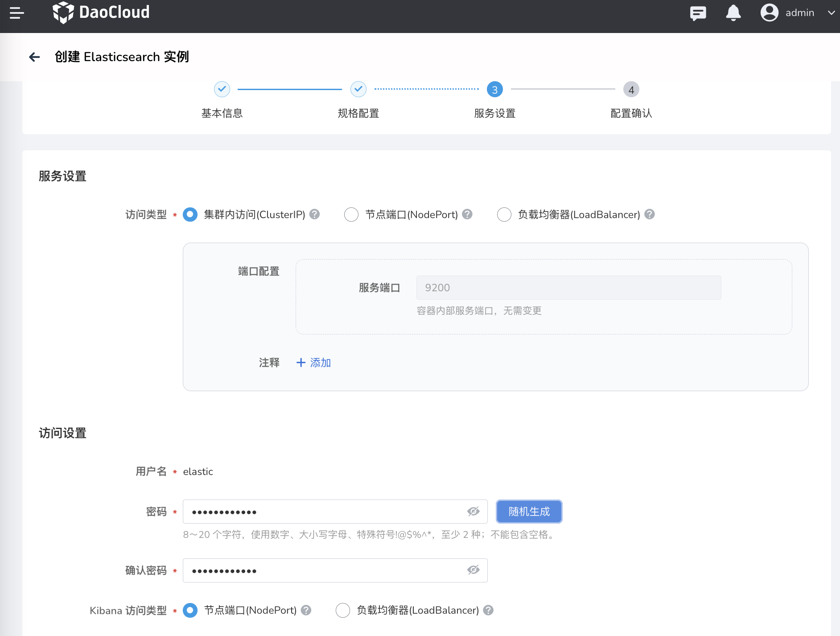Image resolution: width=840 pixels, height=636 pixels.
Task: Show help for 访问类型 LoadBalancer option
Action: 650,215
